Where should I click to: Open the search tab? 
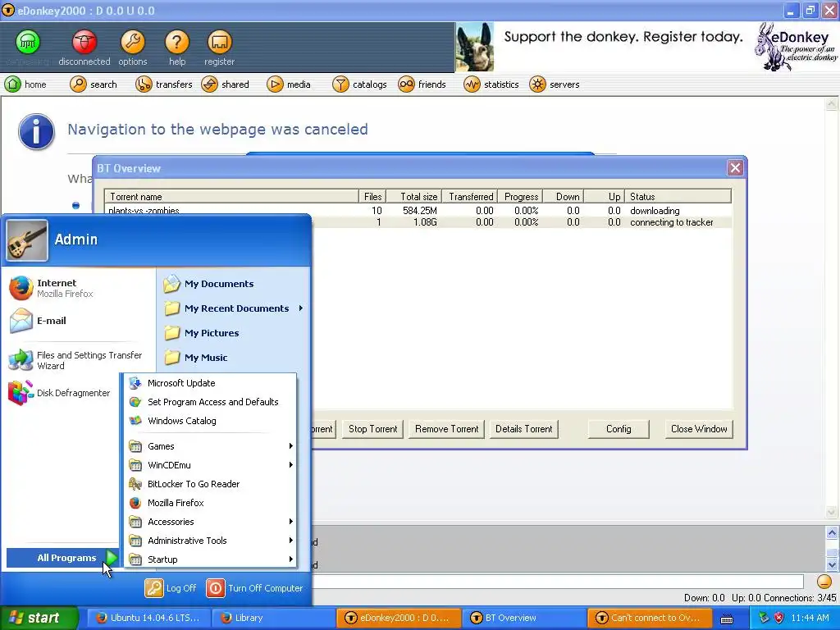pyautogui.click(x=94, y=84)
